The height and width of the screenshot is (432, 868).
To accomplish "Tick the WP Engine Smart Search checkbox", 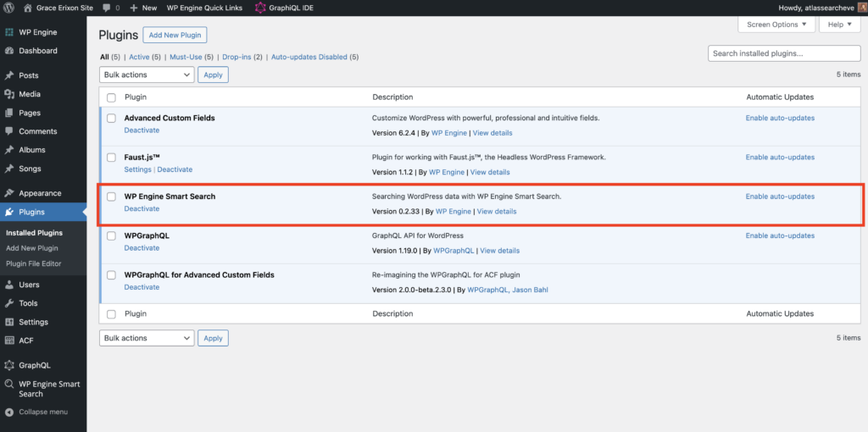I will click(111, 197).
